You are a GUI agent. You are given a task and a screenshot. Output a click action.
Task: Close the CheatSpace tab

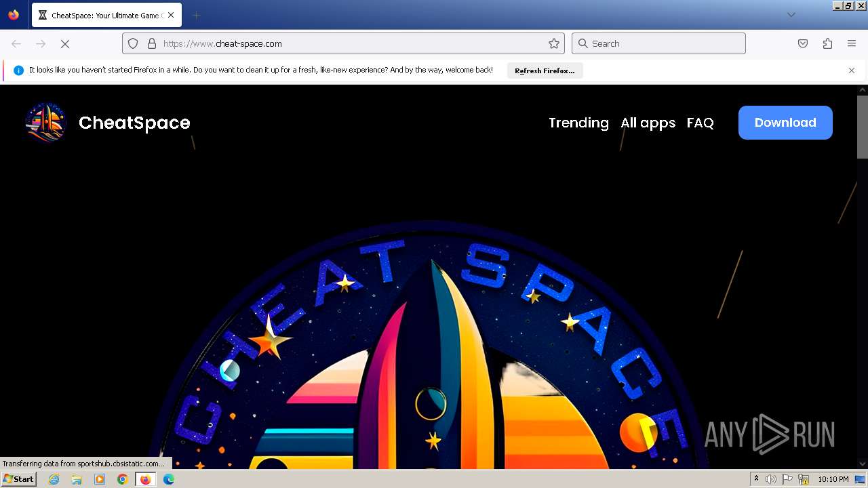click(x=170, y=15)
